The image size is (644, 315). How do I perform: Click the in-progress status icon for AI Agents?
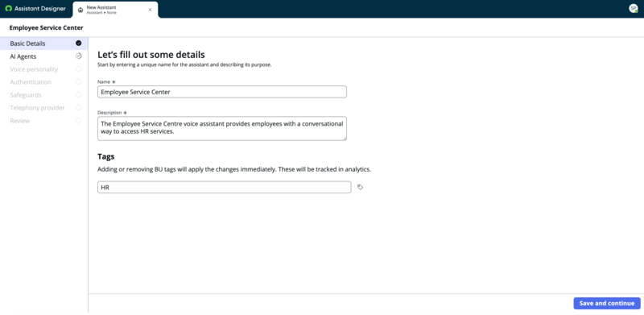point(78,56)
